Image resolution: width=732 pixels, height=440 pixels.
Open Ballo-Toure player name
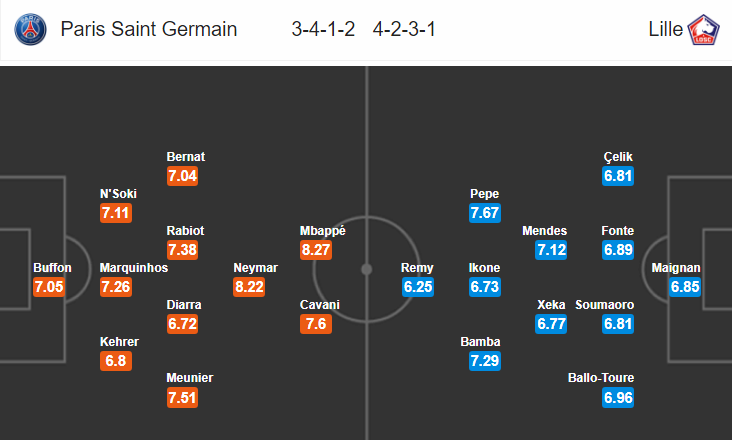tap(601, 377)
